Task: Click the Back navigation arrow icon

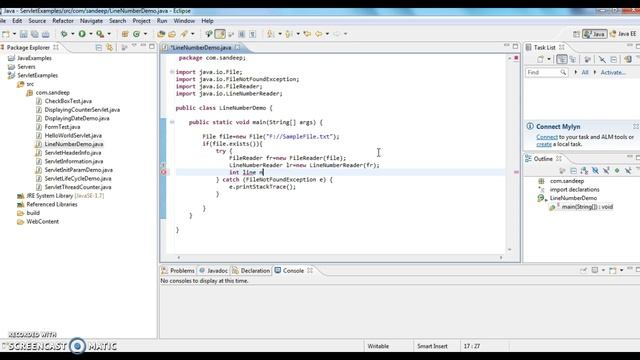Action: pos(319,34)
